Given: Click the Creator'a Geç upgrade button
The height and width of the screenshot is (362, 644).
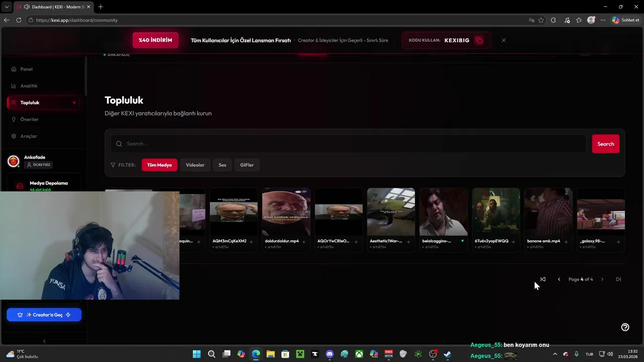Looking at the screenshot, I should click(x=44, y=315).
